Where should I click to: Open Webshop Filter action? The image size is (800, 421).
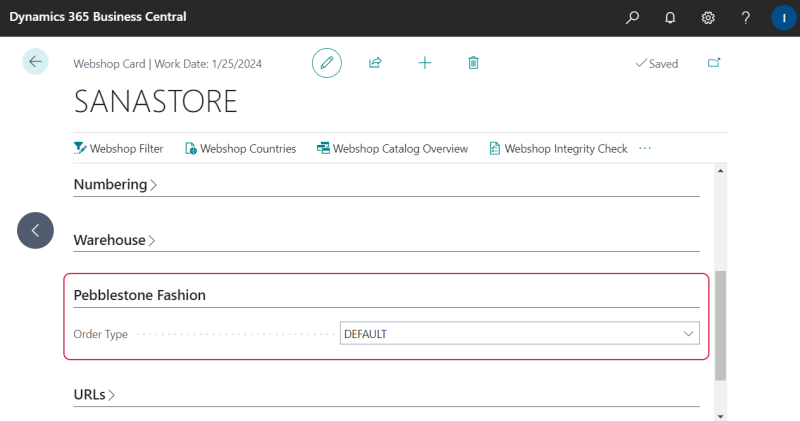(118, 148)
